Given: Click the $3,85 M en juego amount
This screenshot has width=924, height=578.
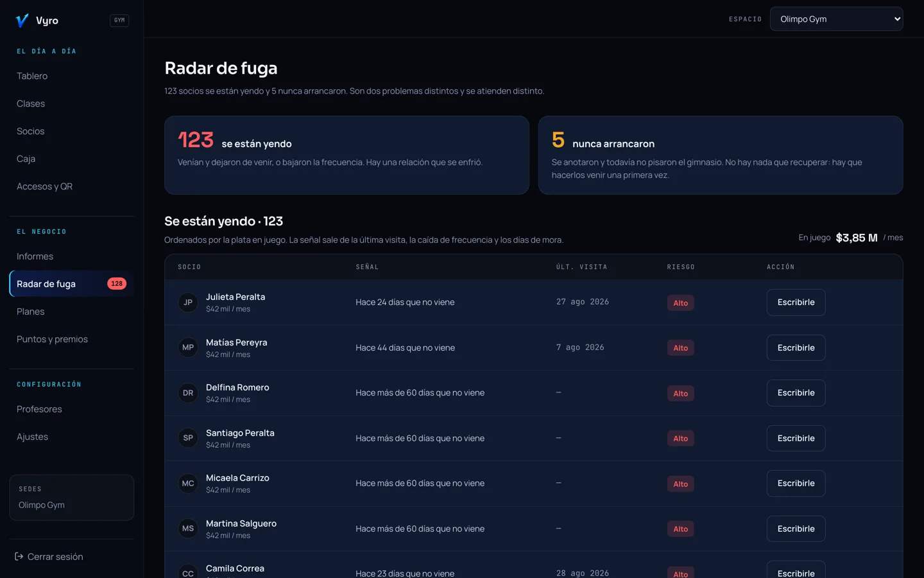Looking at the screenshot, I should coord(857,238).
